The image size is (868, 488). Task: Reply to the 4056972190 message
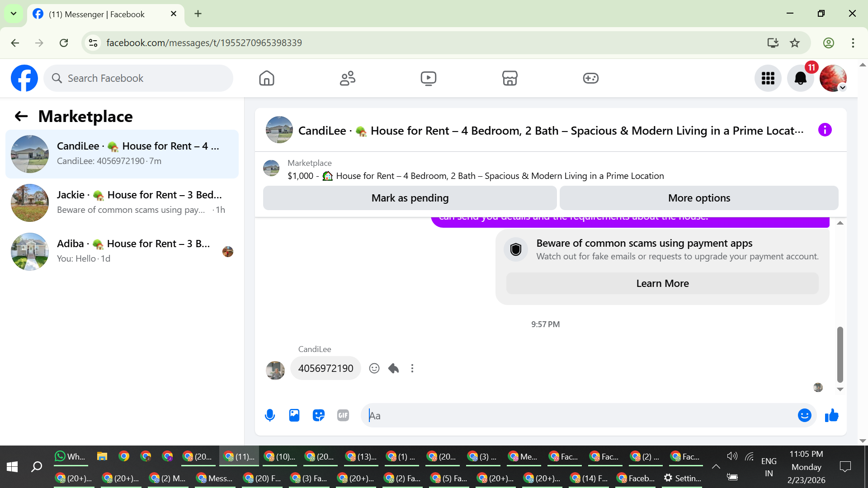pyautogui.click(x=393, y=368)
